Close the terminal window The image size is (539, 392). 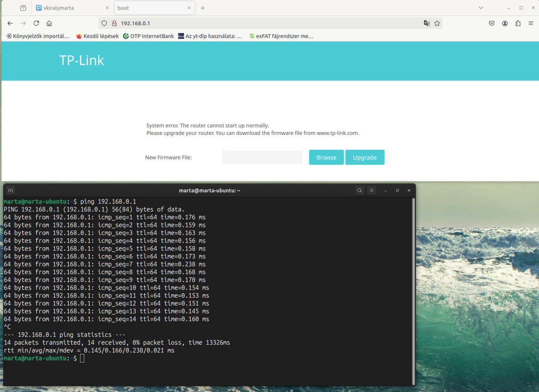pos(409,190)
